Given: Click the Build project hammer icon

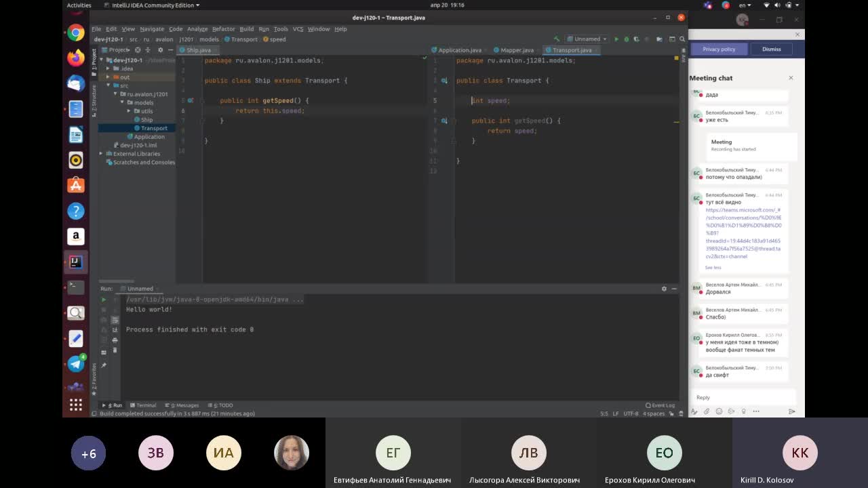Looking at the screenshot, I should pyautogui.click(x=557, y=39).
